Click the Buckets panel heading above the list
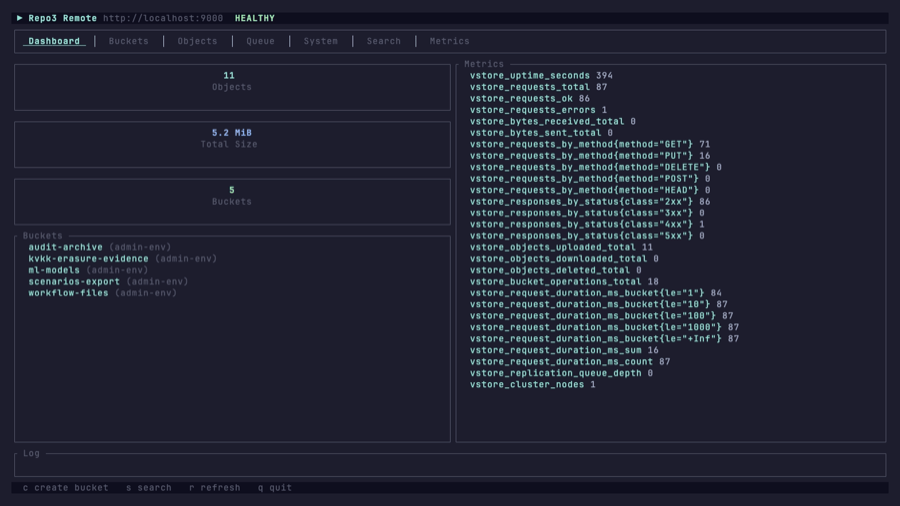900x506 pixels. [42, 236]
